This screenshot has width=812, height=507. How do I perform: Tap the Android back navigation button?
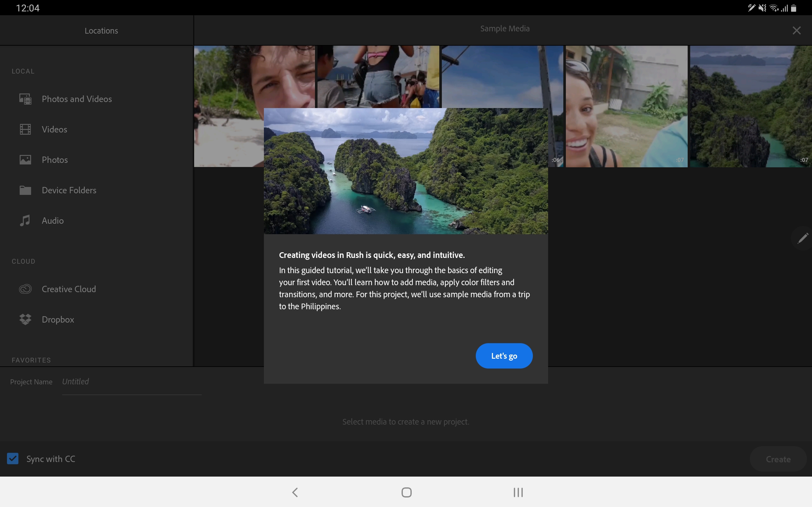[x=295, y=492]
